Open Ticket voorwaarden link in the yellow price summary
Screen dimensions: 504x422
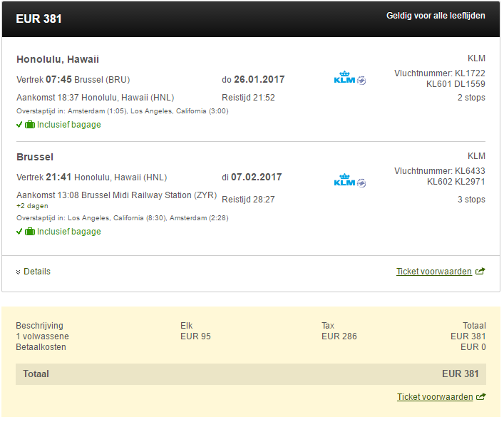435,397
